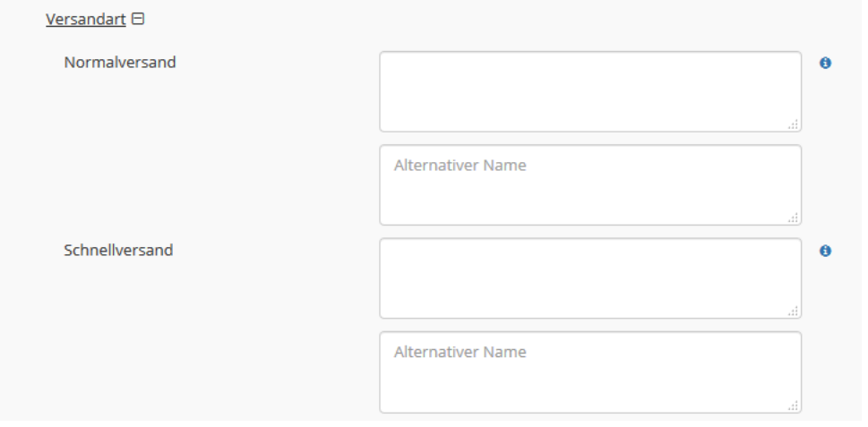The height and width of the screenshot is (427, 868).
Task: Click Alternativer Name field under Schnellversand
Action: pyautogui.click(x=590, y=372)
